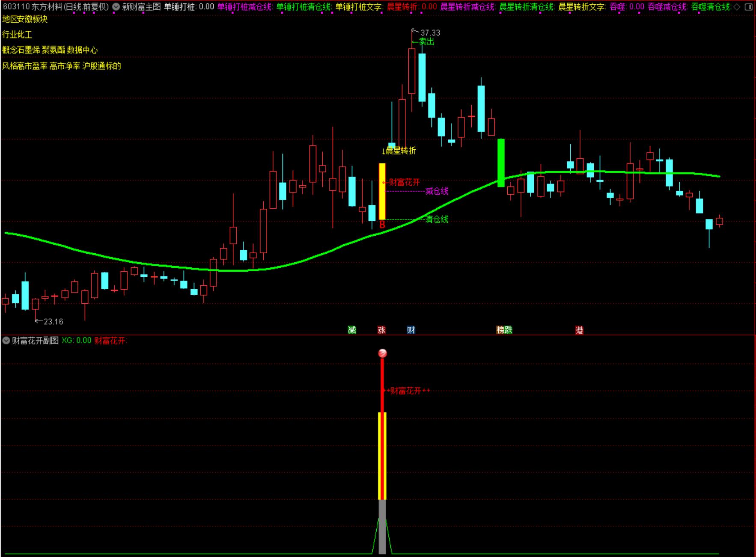The image size is (756, 557).
Task: Open the 新财富主图 indicator dropdown arrow
Action: [116, 7]
